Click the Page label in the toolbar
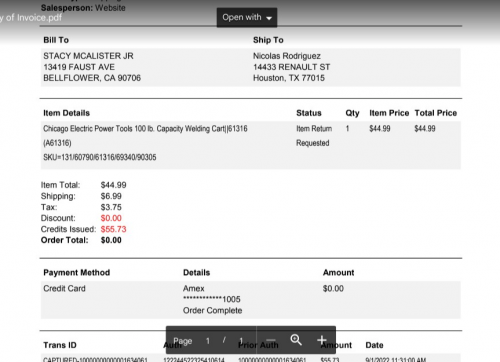Viewport: 500px width, 362px height. point(183,341)
